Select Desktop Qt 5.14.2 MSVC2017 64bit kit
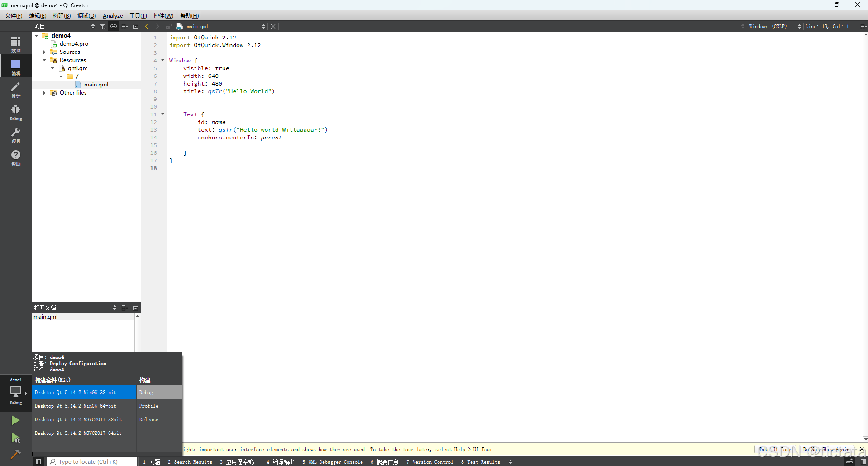Viewport: 868px width, 466px height. [84, 433]
